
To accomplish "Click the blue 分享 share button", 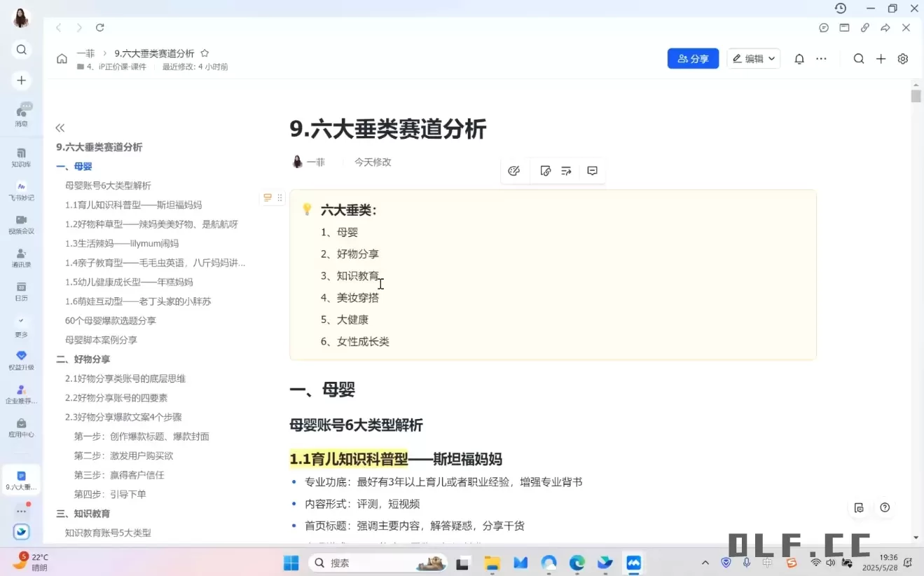I will pos(693,59).
